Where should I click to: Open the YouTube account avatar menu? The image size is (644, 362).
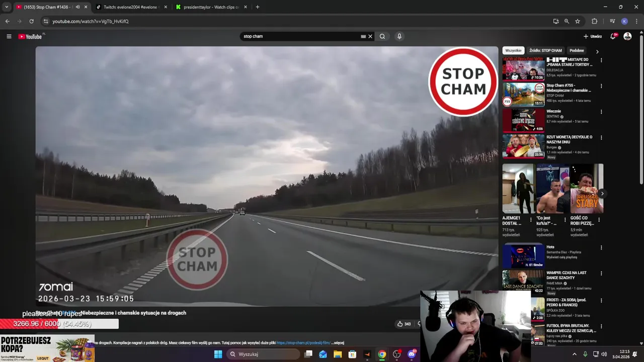pos(627,36)
